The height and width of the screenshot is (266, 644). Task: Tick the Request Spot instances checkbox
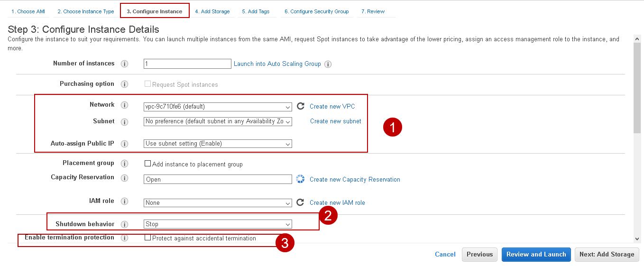148,84
